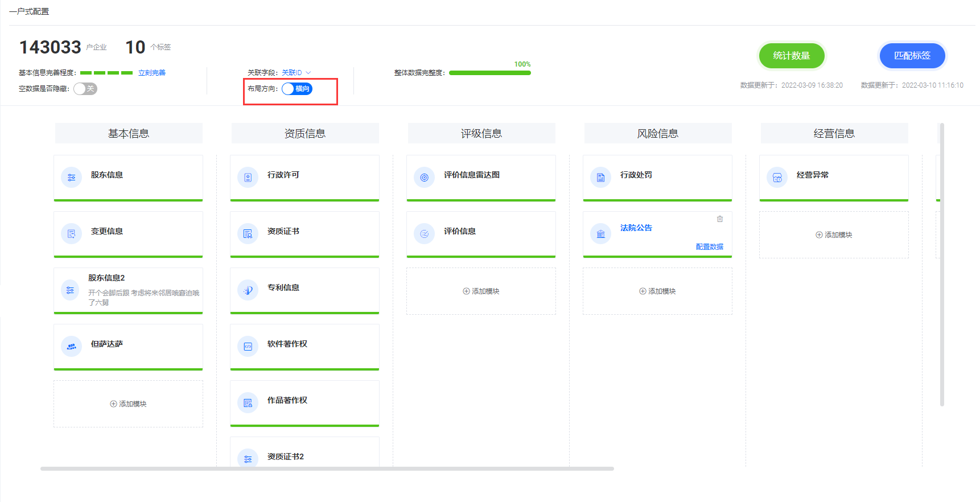The width and height of the screenshot is (980, 502).
Task: Click the 专利信息 card title
Action: coord(283,287)
